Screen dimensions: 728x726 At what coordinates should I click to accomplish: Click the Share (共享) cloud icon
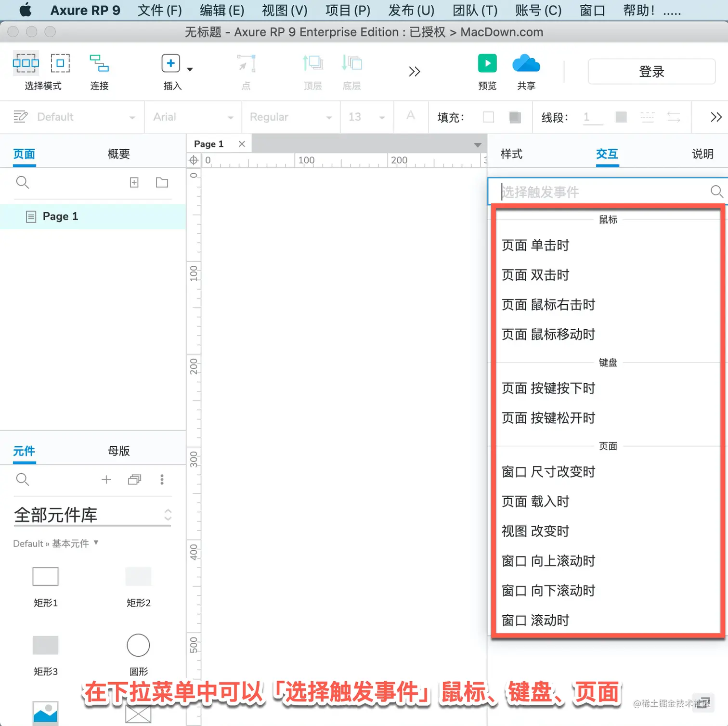pyautogui.click(x=526, y=63)
